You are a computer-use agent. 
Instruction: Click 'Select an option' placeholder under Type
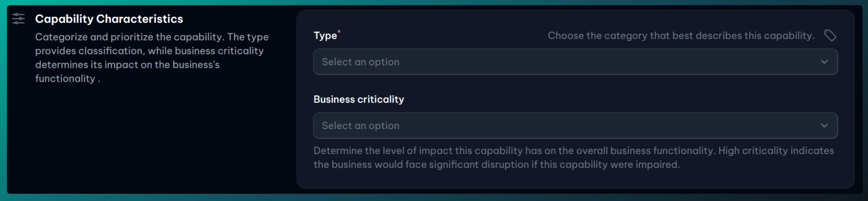[x=360, y=62]
